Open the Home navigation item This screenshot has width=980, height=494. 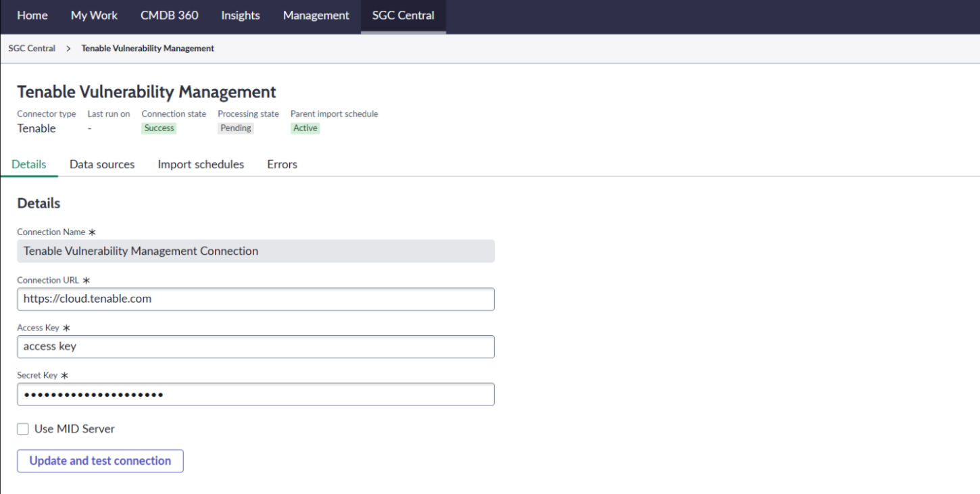pos(32,15)
